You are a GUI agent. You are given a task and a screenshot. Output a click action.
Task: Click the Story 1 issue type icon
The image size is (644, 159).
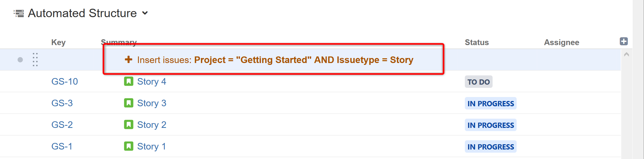[x=129, y=146]
